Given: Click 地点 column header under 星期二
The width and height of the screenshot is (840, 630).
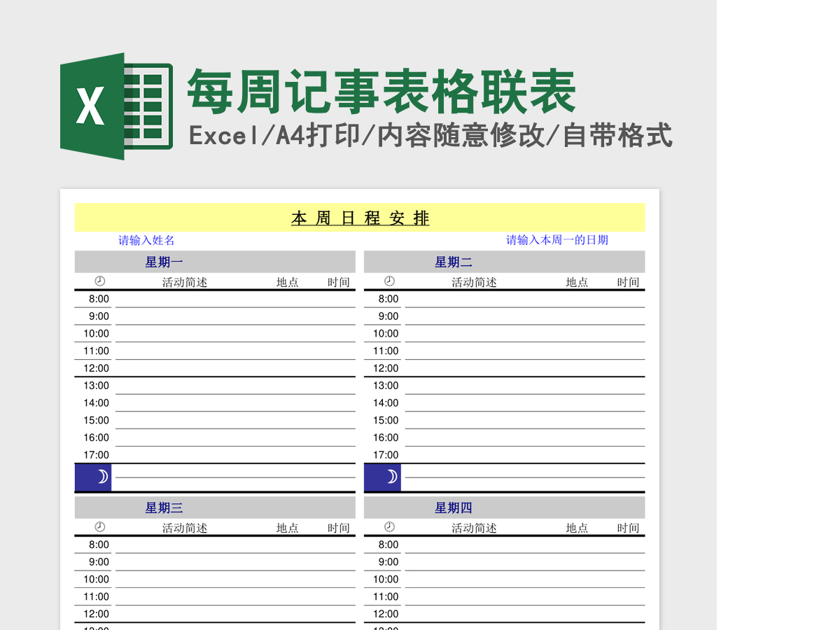Looking at the screenshot, I should pyautogui.click(x=577, y=282).
